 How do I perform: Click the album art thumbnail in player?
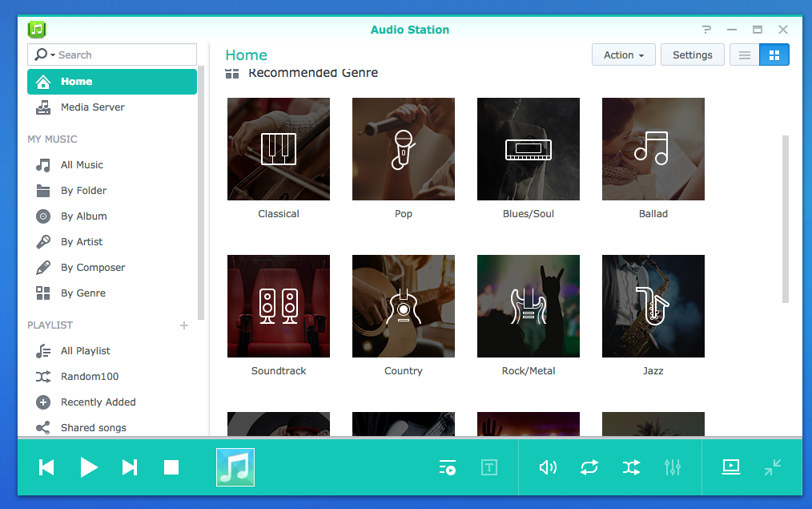(235, 467)
